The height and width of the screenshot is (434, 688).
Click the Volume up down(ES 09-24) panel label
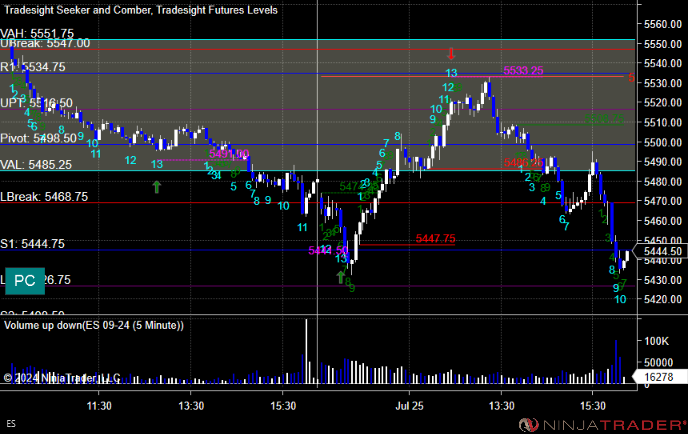(x=94, y=325)
